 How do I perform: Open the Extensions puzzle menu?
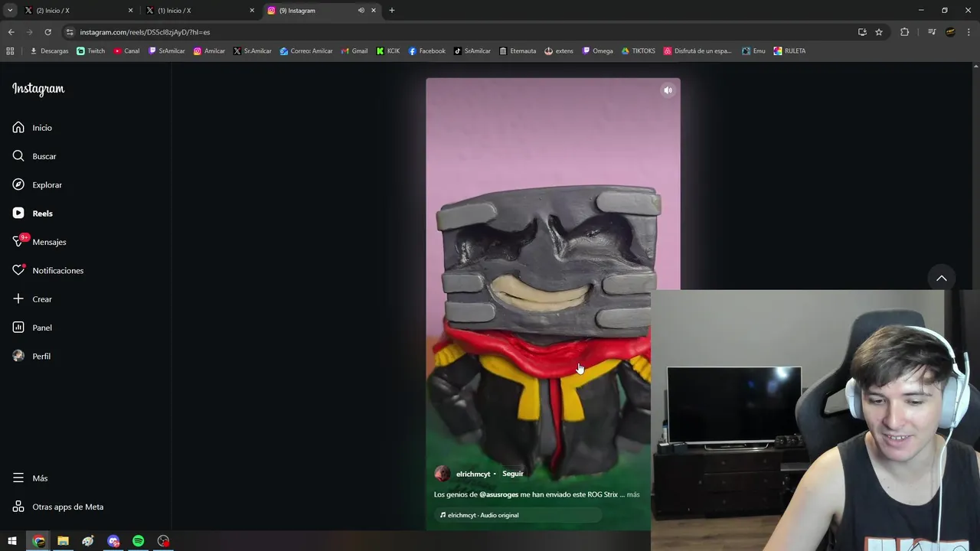point(904,32)
